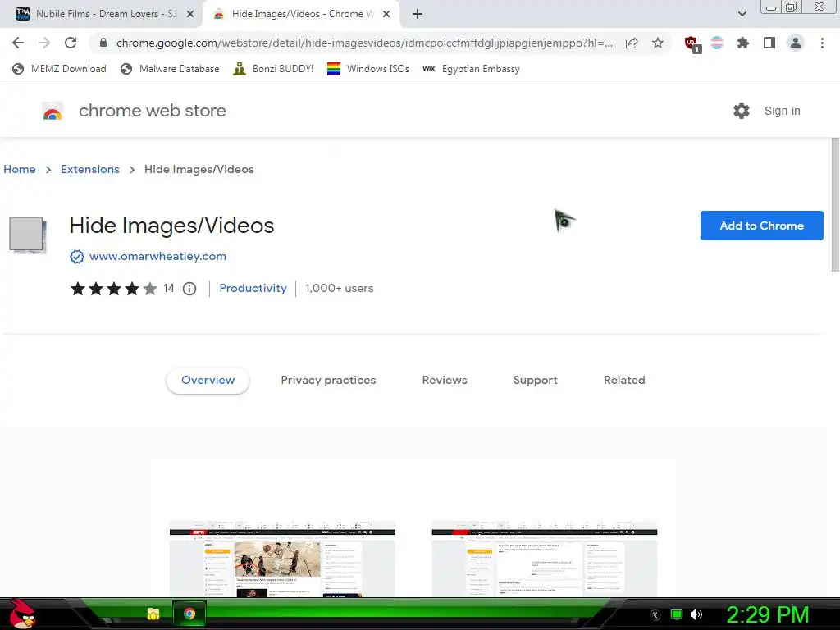Click the green monitor tray icon

[677, 614]
